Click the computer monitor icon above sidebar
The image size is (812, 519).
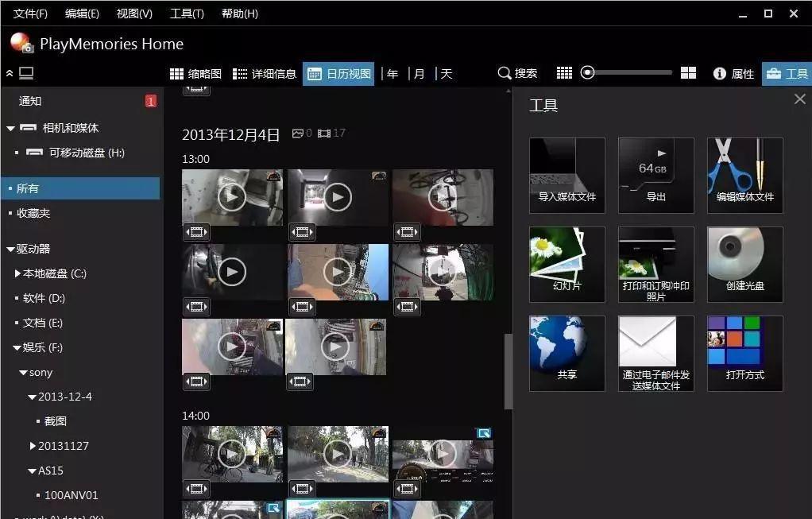pyautogui.click(x=26, y=73)
